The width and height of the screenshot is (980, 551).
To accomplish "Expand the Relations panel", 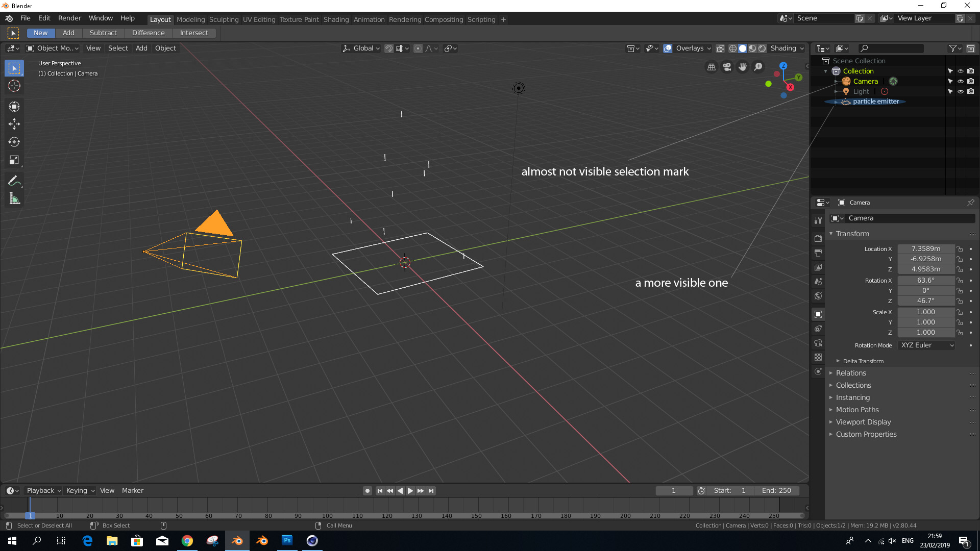I will pyautogui.click(x=851, y=373).
